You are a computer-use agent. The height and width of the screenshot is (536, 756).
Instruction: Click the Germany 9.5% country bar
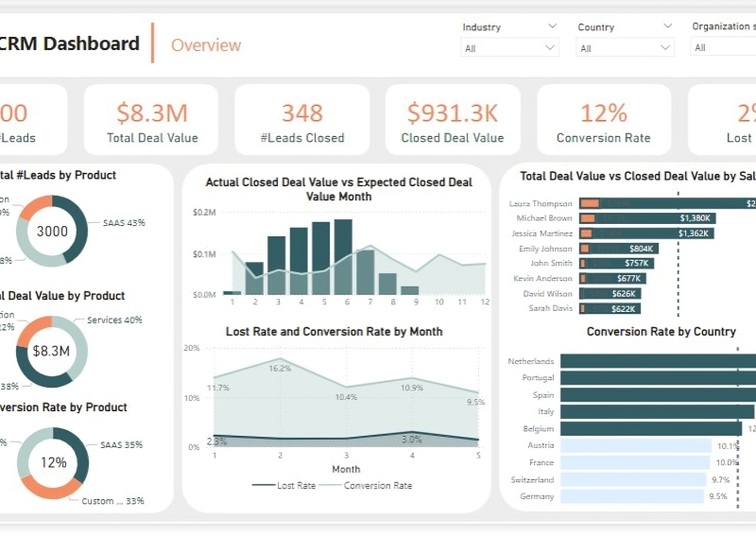coord(633,496)
